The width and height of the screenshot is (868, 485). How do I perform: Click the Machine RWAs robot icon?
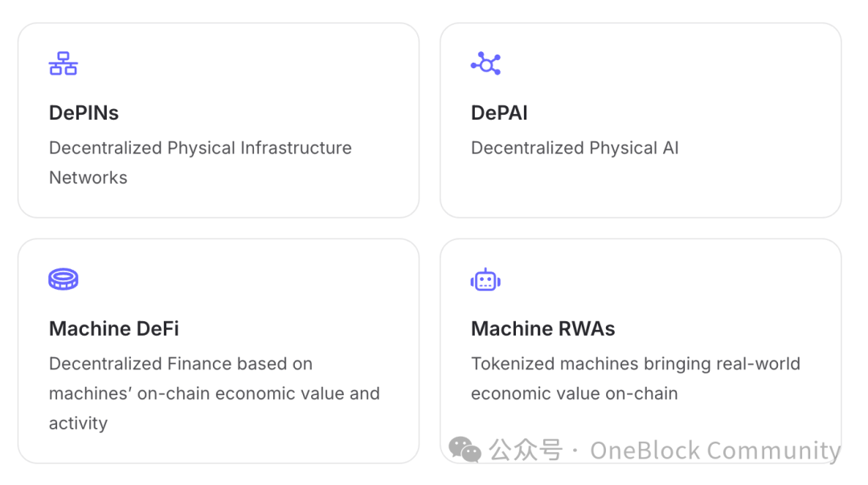pyautogui.click(x=485, y=279)
